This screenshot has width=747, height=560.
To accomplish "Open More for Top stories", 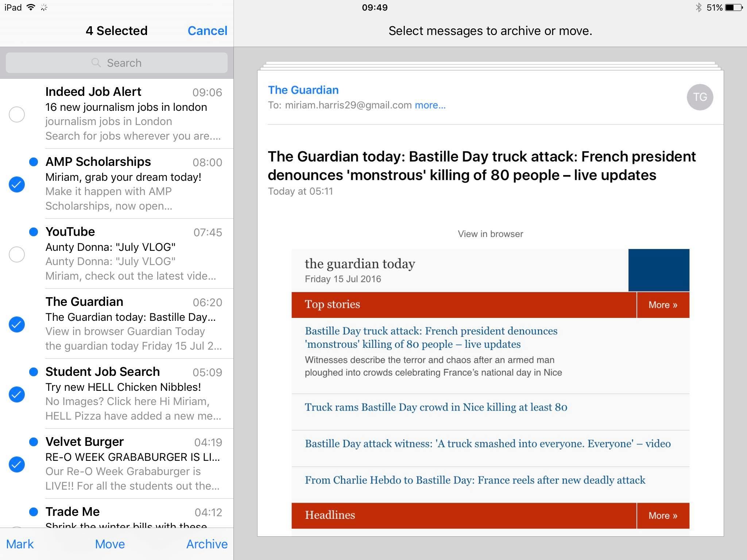I will 662,305.
